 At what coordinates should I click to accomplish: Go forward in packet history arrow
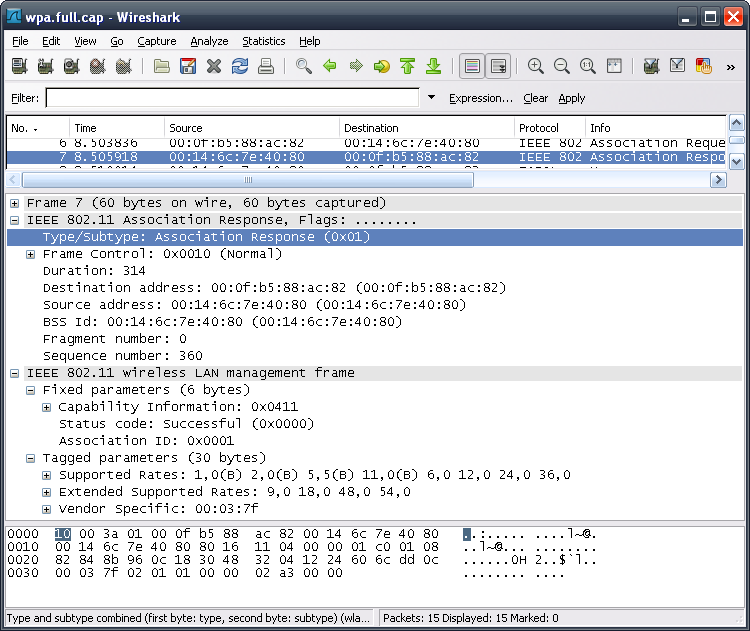coord(356,66)
